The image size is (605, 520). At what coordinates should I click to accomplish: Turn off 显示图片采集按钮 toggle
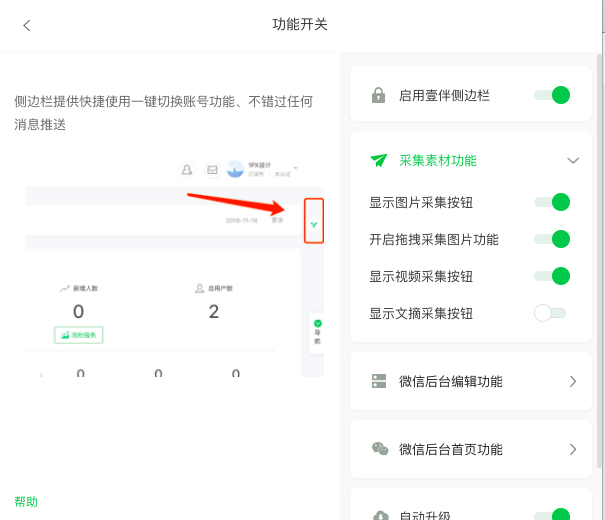(551, 202)
